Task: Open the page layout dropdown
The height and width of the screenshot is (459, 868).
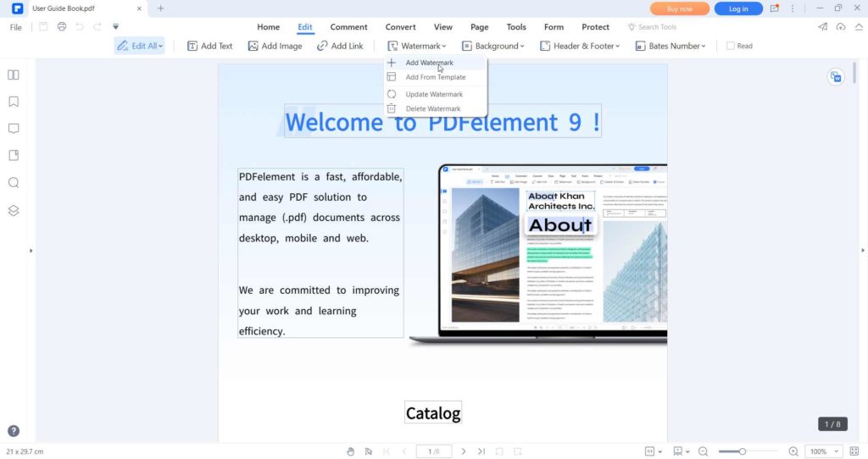Action: pos(654,451)
